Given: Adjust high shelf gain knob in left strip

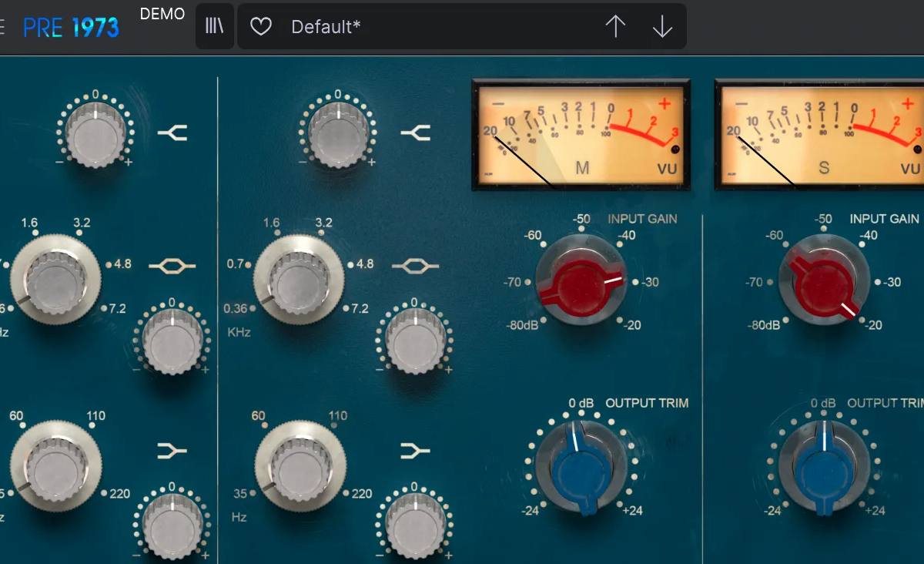Looking at the screenshot, I should (95, 134).
